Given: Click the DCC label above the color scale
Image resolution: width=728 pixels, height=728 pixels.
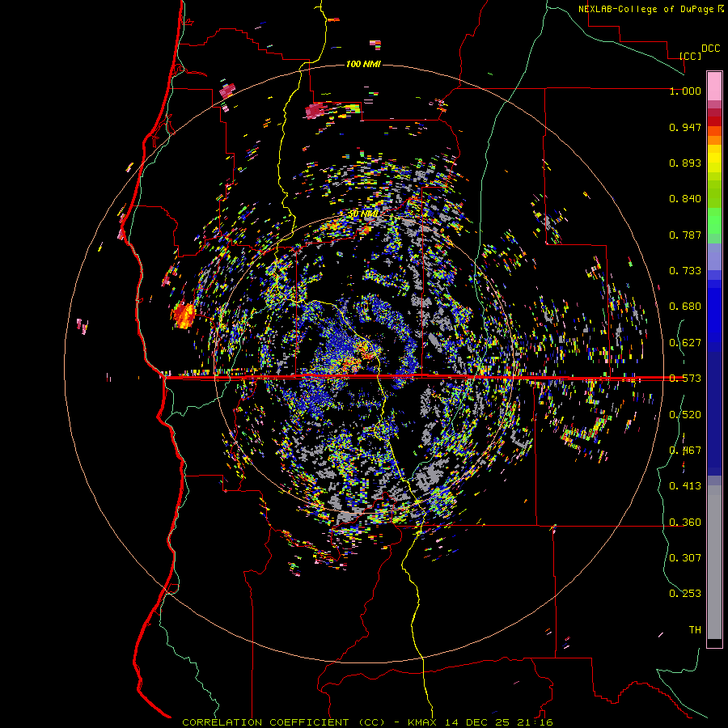Looking at the screenshot, I should 710,49.
